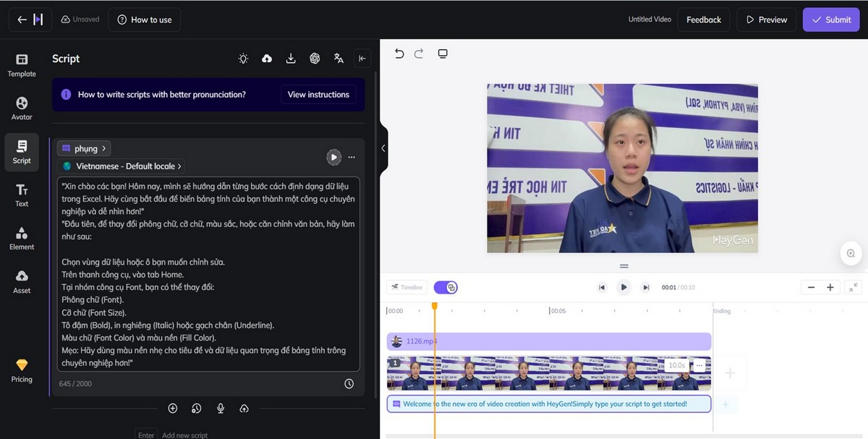Screen dimensions: 868x439
Task: Open Vietnamese - Default locale dropdown
Action: 121,166
